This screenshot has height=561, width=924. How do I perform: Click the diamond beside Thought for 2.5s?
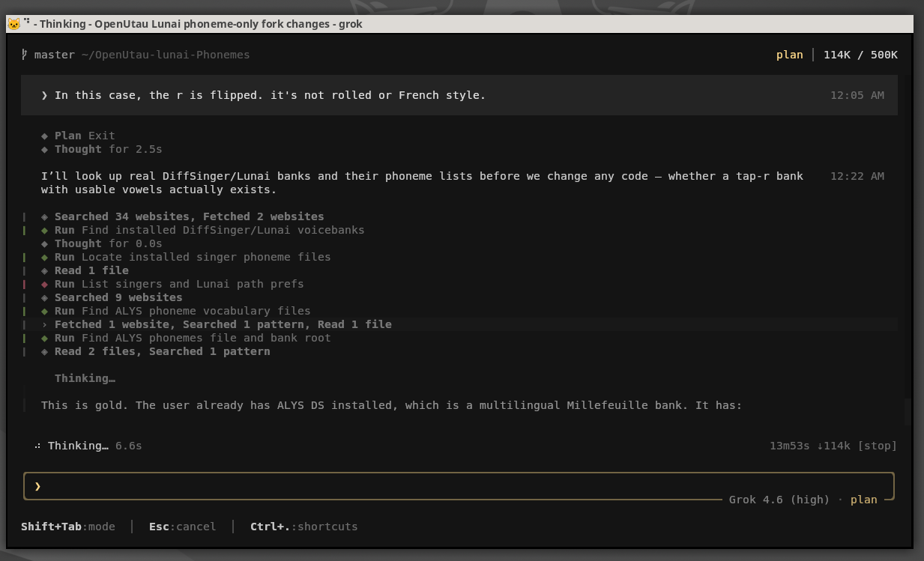pyautogui.click(x=45, y=149)
